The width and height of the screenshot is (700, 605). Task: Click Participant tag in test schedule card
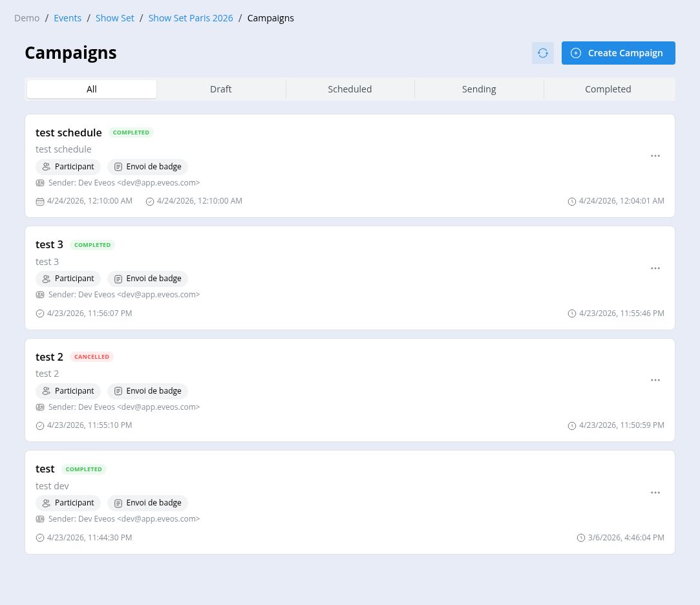click(x=69, y=167)
